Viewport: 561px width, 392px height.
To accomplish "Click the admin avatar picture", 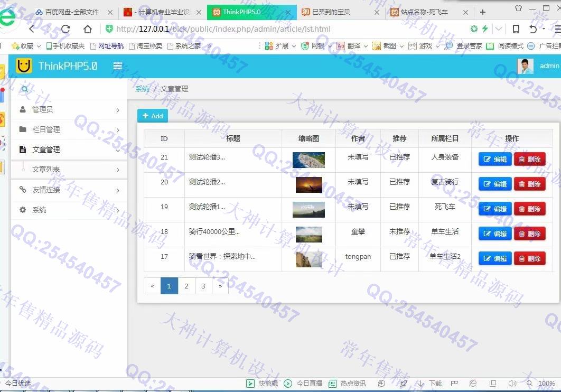I will tap(526, 66).
